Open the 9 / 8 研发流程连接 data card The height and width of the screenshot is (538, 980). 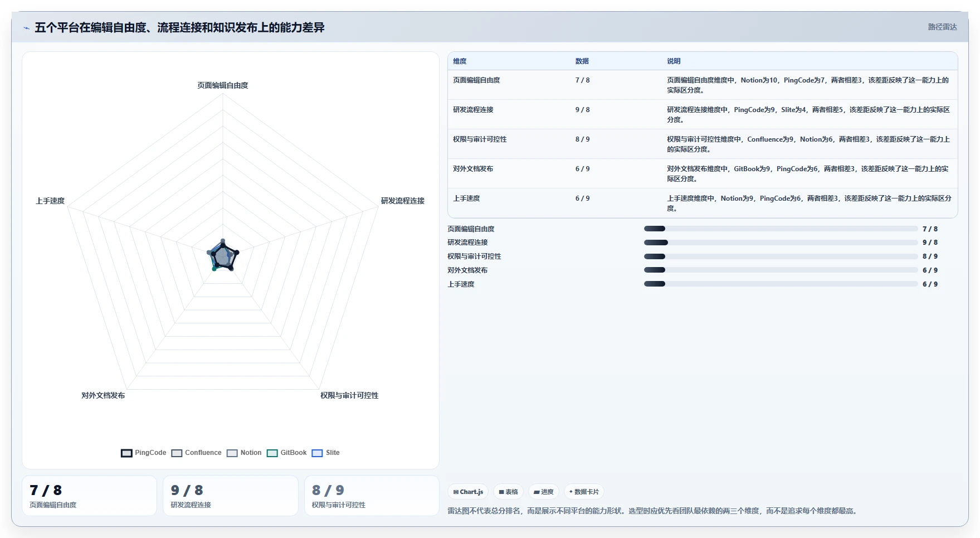[x=231, y=496]
